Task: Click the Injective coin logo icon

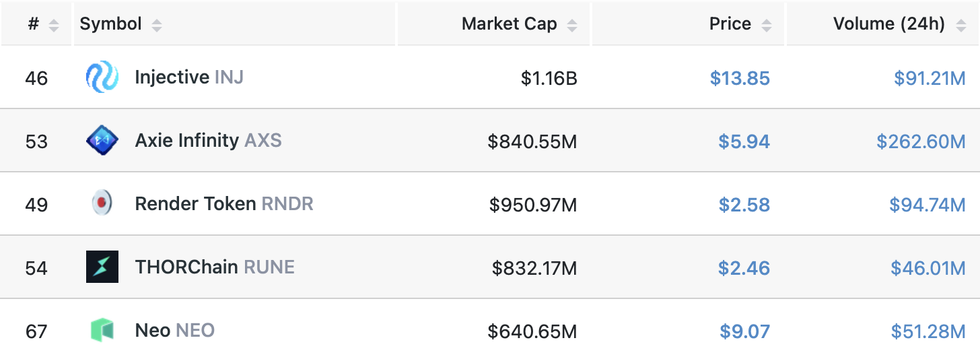Action: [102, 77]
